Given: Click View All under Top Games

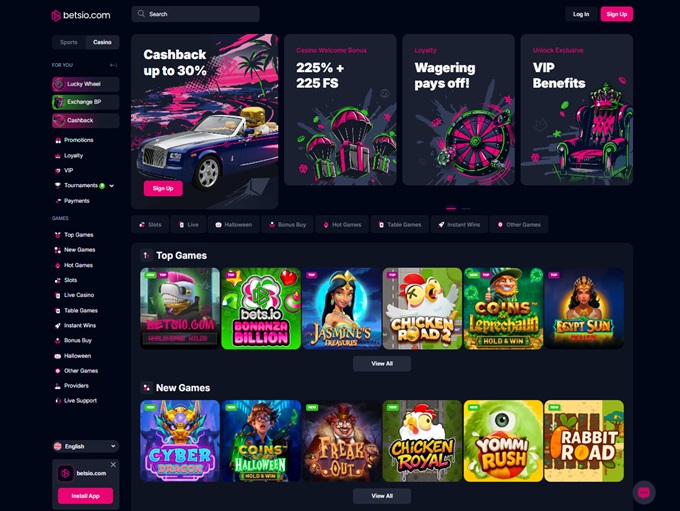Looking at the screenshot, I should point(382,364).
